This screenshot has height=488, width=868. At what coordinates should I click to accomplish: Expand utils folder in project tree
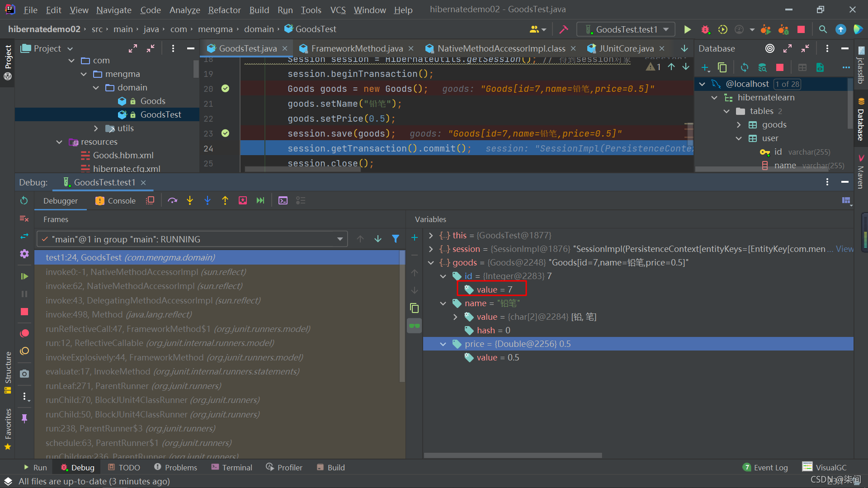[96, 128]
